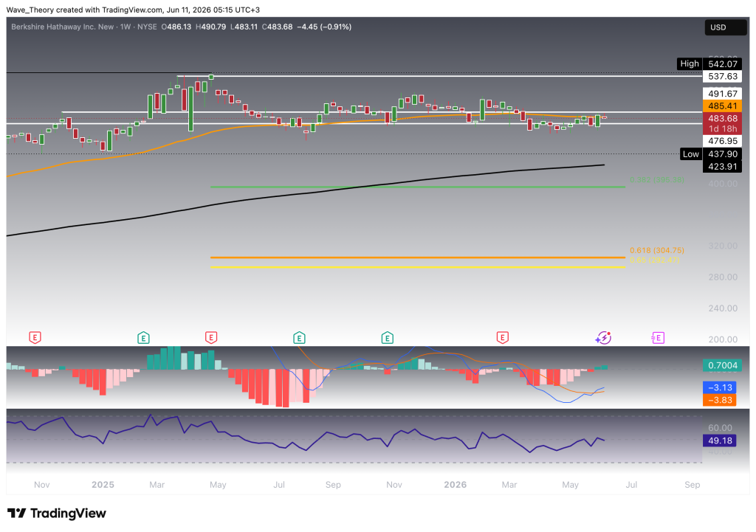Click the 60.00 RSI axis label

coord(720,428)
